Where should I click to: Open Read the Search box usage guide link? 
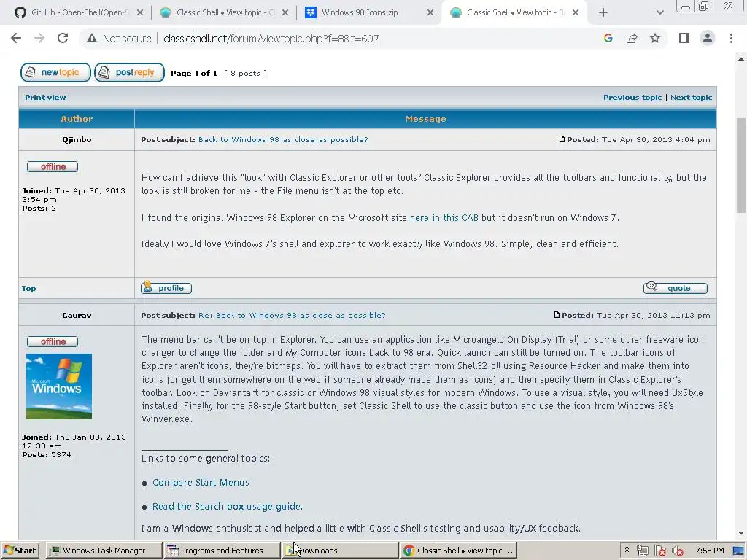point(228,507)
